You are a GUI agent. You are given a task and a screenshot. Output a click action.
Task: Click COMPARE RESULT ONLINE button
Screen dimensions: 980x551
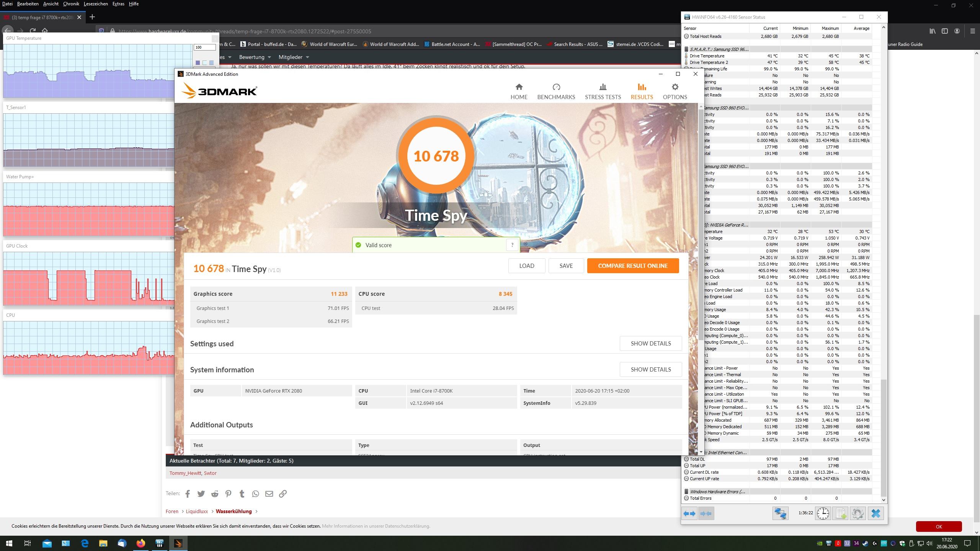633,266
